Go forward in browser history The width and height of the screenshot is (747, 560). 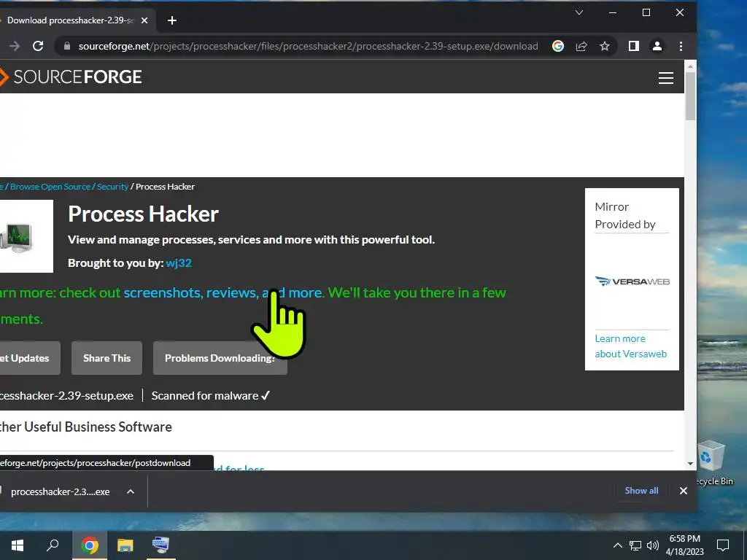pyautogui.click(x=15, y=46)
